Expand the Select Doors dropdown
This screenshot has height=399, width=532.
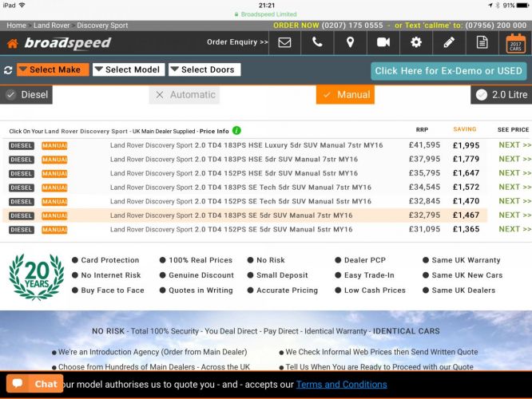pos(204,69)
